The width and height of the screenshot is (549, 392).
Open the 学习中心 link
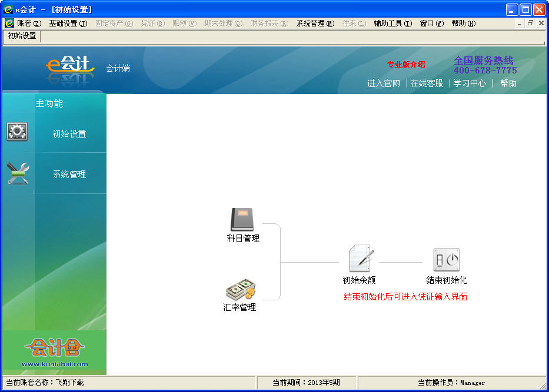(x=469, y=83)
